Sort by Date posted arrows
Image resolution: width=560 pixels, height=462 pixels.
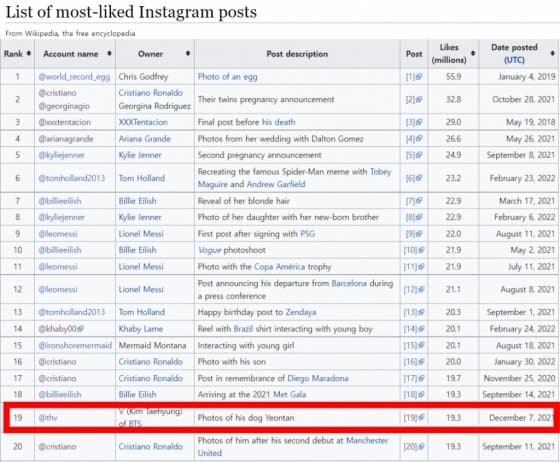click(x=552, y=54)
